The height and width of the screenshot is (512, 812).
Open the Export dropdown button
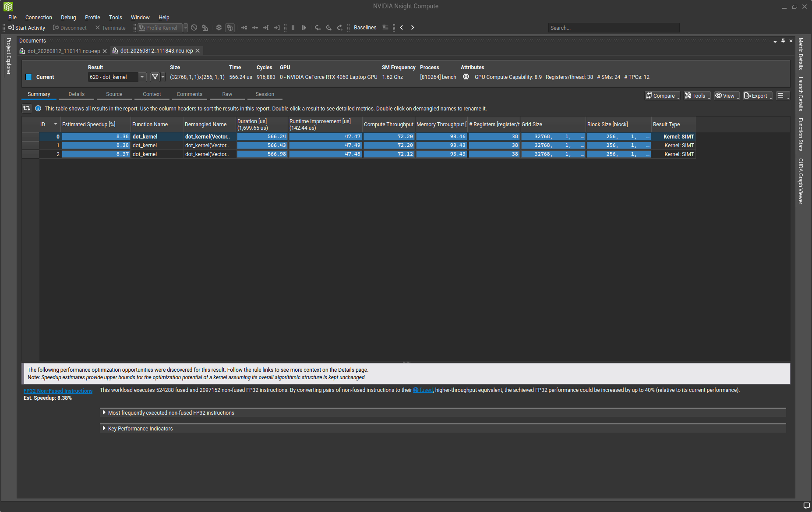pos(758,96)
